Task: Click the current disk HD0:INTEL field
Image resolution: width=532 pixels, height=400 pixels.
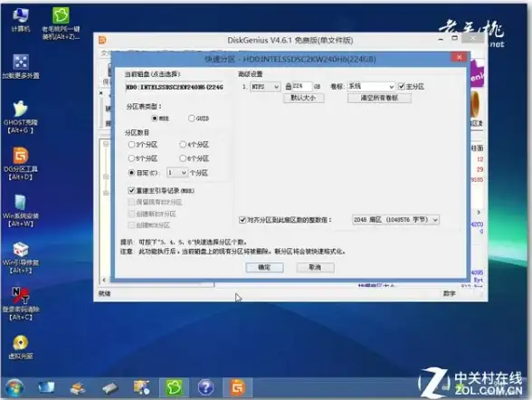Action: [175, 87]
